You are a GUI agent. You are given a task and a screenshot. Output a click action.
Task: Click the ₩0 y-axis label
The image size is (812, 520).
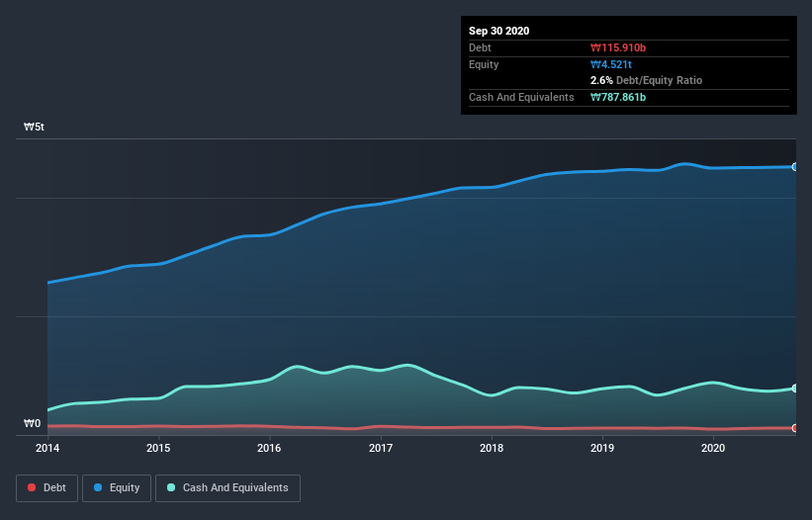coord(32,423)
